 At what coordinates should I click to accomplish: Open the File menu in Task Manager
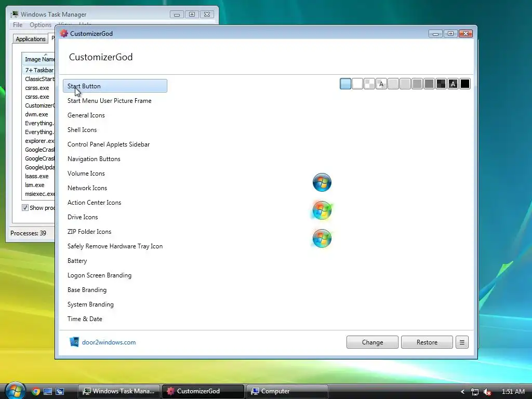[x=18, y=25]
